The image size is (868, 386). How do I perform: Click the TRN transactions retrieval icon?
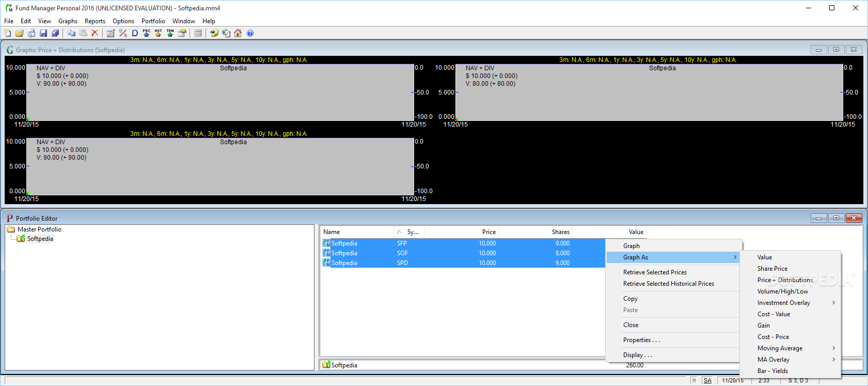[170, 33]
